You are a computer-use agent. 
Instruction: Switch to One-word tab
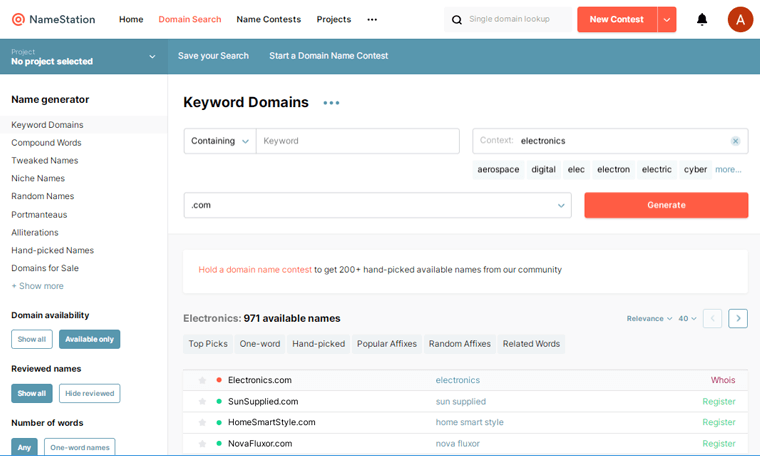click(x=260, y=344)
